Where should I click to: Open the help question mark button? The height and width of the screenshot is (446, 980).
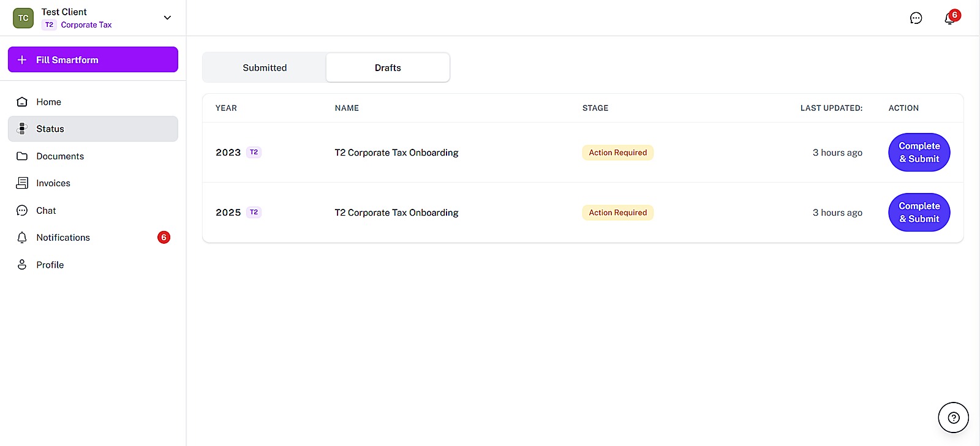[953, 418]
